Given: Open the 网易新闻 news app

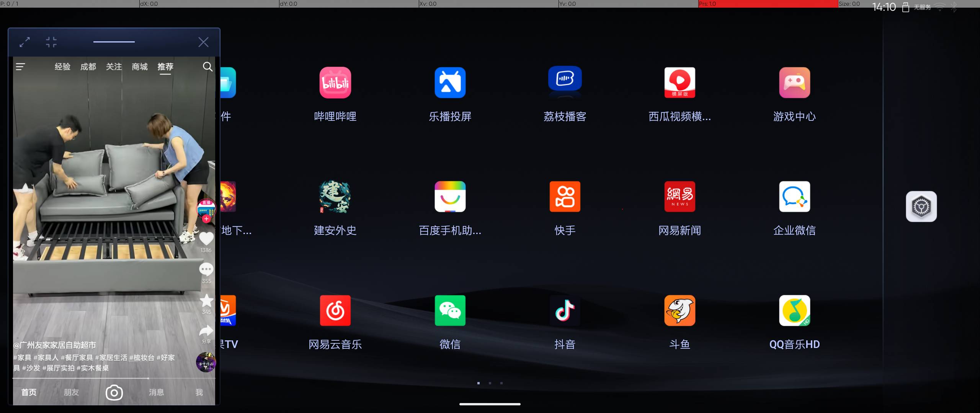Looking at the screenshot, I should pyautogui.click(x=679, y=197).
